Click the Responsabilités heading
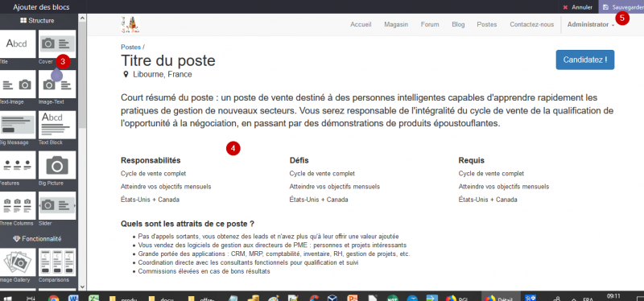The height and width of the screenshot is (301, 644). (x=151, y=161)
